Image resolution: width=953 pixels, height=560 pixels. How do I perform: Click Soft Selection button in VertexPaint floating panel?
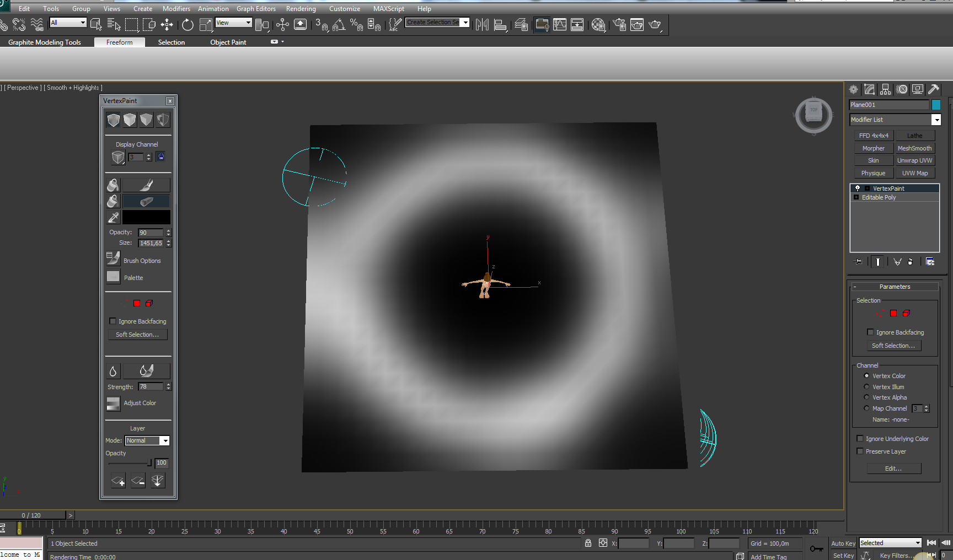[x=137, y=335]
